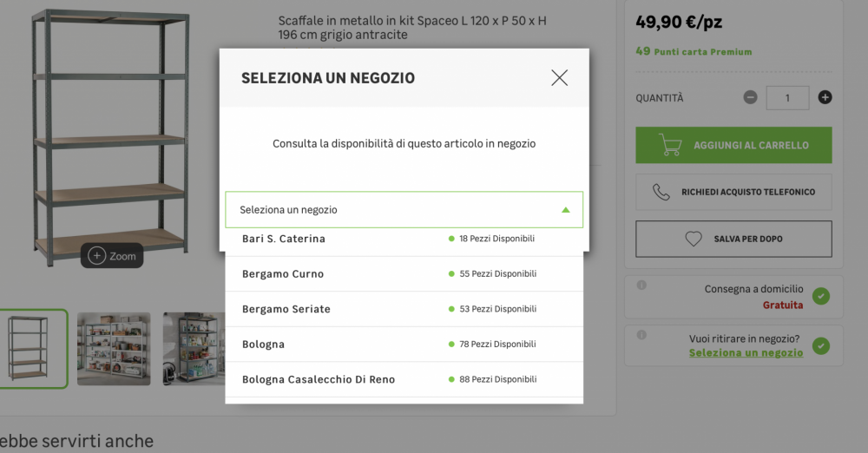Collapse the Seleziona un negozio dropdown arrow
Screen dimensions: 868x453
coord(565,210)
